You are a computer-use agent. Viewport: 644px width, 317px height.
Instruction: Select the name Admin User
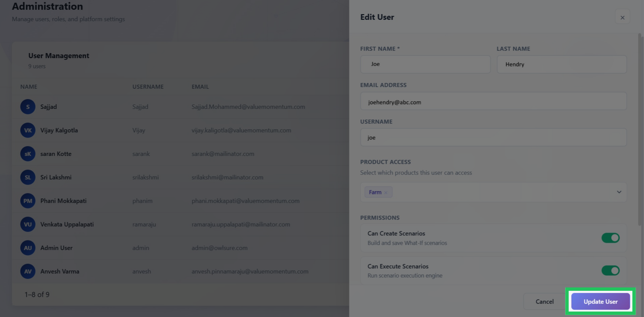[56, 248]
